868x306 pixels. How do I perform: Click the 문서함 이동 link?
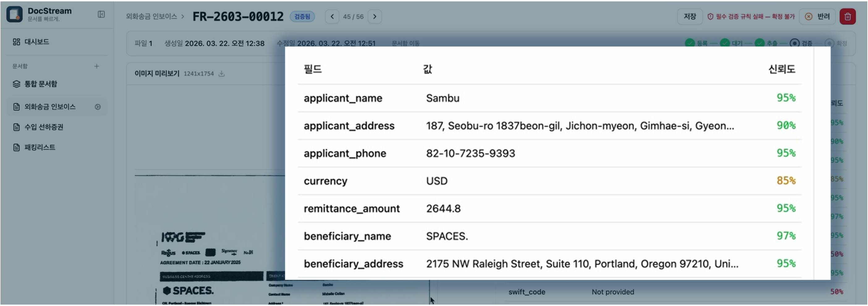pyautogui.click(x=405, y=44)
